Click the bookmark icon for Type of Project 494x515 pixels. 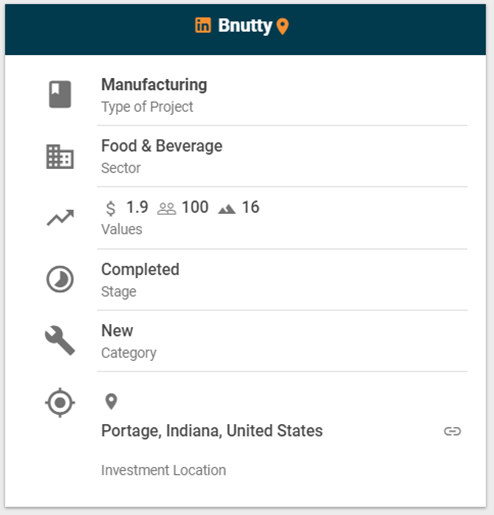60,94
